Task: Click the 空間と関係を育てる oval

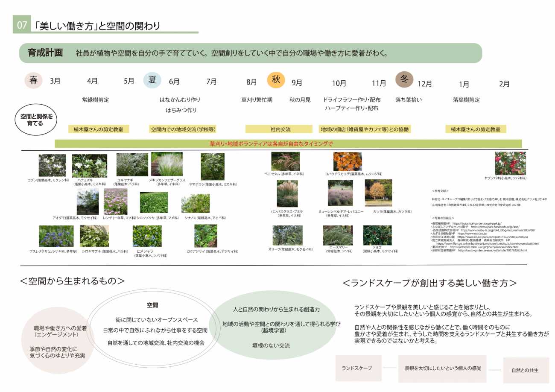Action: [x=36, y=120]
